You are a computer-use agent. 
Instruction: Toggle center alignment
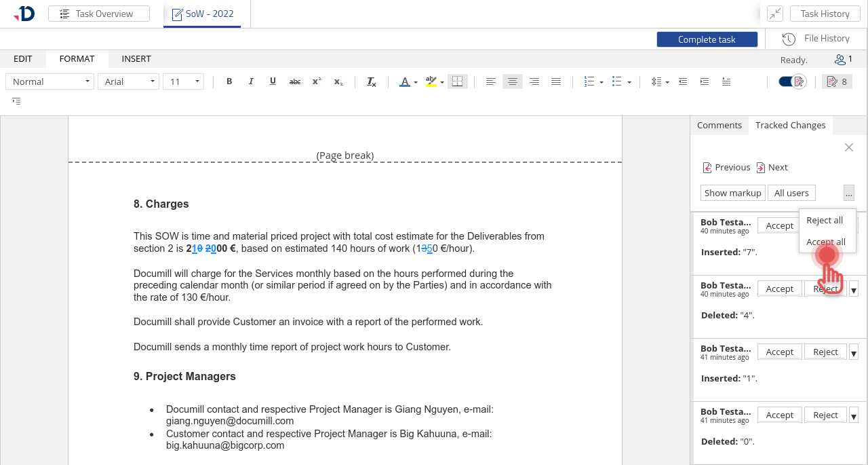coord(513,81)
